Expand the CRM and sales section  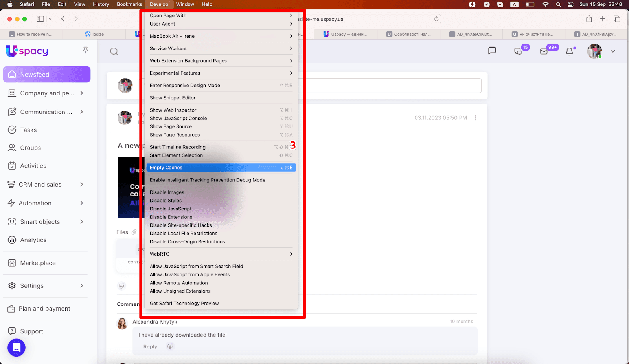82,185
